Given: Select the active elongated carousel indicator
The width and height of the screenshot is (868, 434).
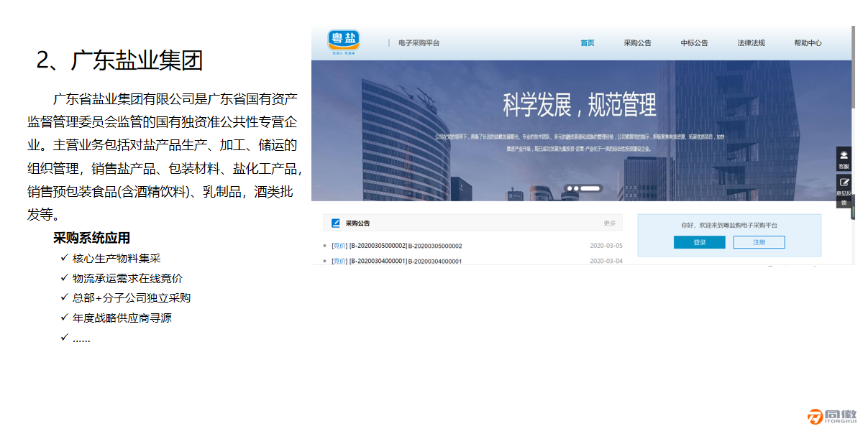Looking at the screenshot, I should (x=590, y=189).
